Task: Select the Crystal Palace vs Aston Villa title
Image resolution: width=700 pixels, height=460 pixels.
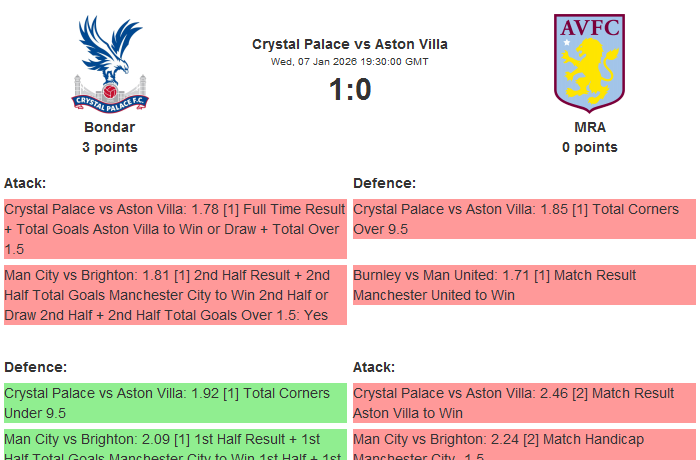Action: [x=350, y=44]
